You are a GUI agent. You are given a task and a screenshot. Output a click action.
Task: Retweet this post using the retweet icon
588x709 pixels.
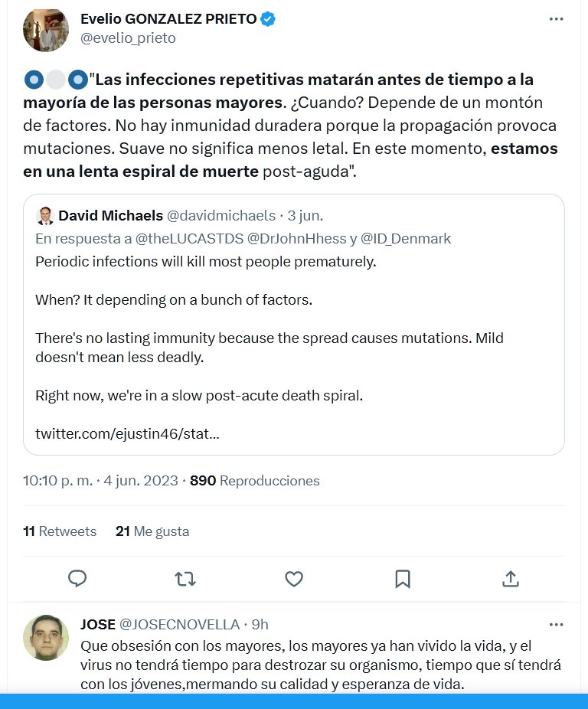click(x=185, y=579)
